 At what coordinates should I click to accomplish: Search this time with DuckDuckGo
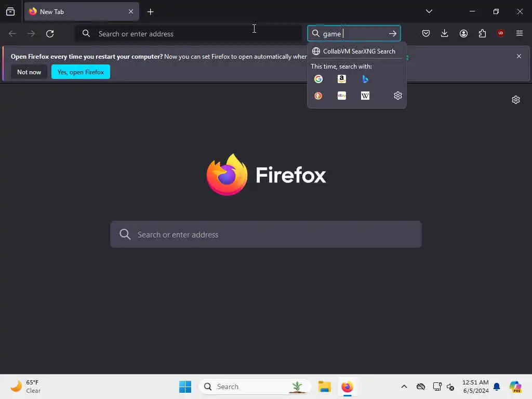[318, 96]
